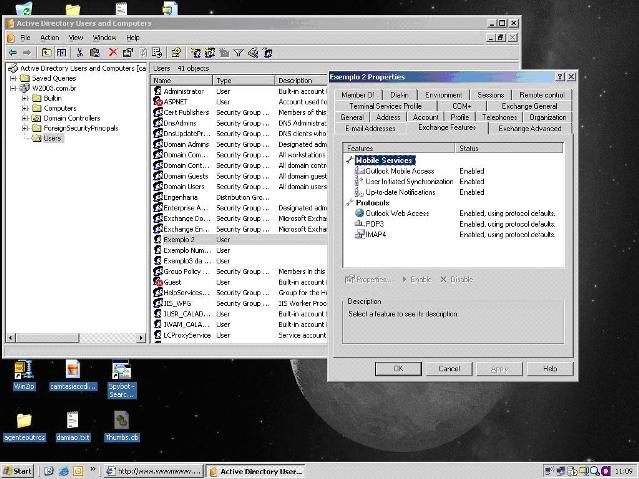Switch to the Member Of tab

359,95
